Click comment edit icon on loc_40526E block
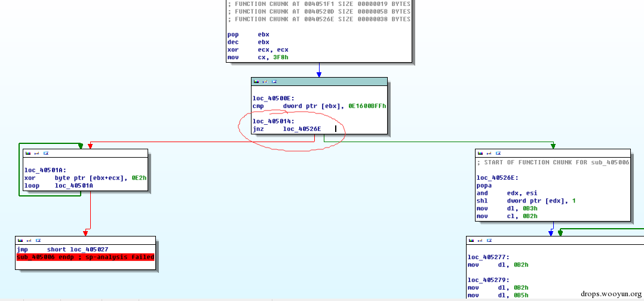The image size is (644, 301). (x=489, y=153)
